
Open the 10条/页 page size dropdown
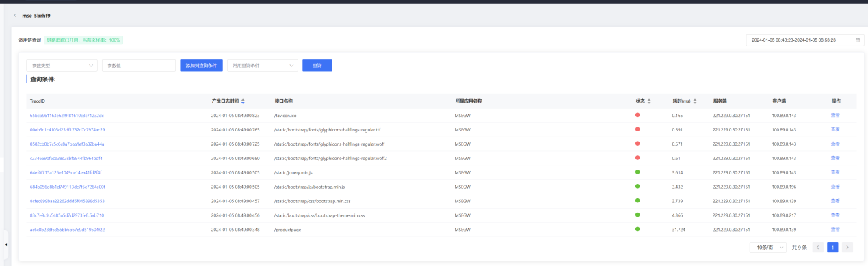pos(768,247)
